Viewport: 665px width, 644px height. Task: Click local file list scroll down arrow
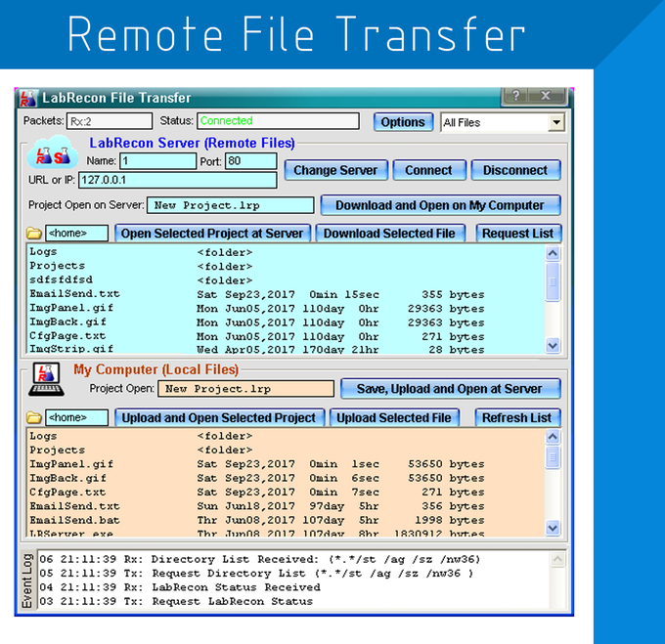[553, 529]
